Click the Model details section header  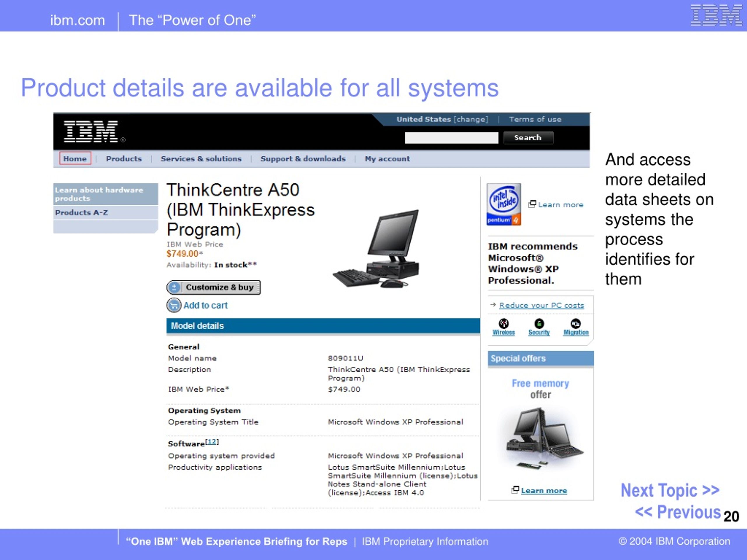[323, 326]
